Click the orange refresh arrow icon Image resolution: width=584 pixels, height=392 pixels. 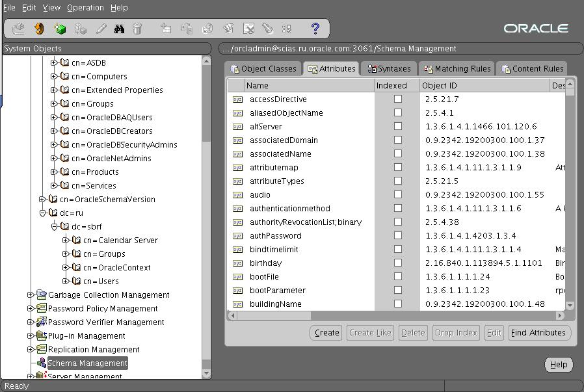click(39, 29)
